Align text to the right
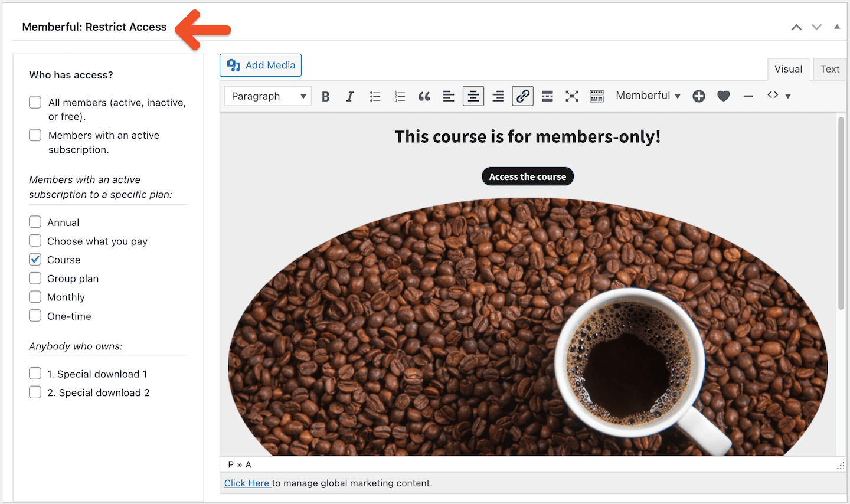850x504 pixels. (x=498, y=96)
